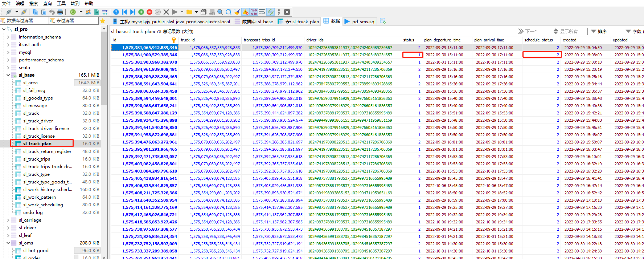Click the 排序 sort button
This screenshot has width=644, height=259.
pyautogui.click(x=599, y=32)
